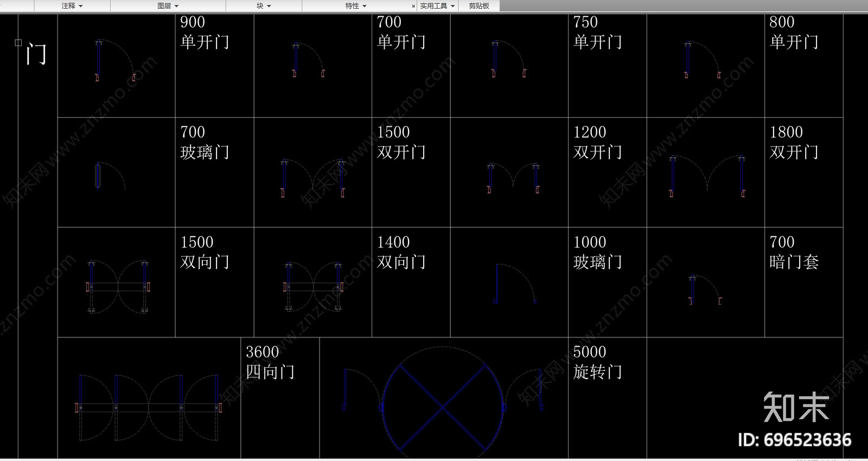Viewport: 868px width, 461px height.
Task: Click the "1000 玻璃门" label text
Action: [x=597, y=253]
